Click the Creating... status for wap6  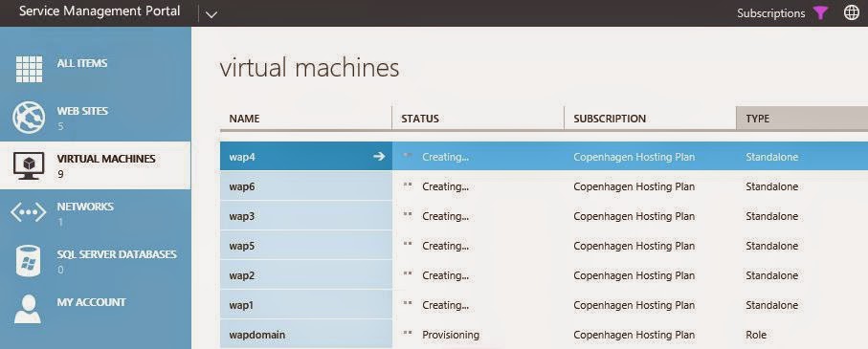click(x=445, y=186)
